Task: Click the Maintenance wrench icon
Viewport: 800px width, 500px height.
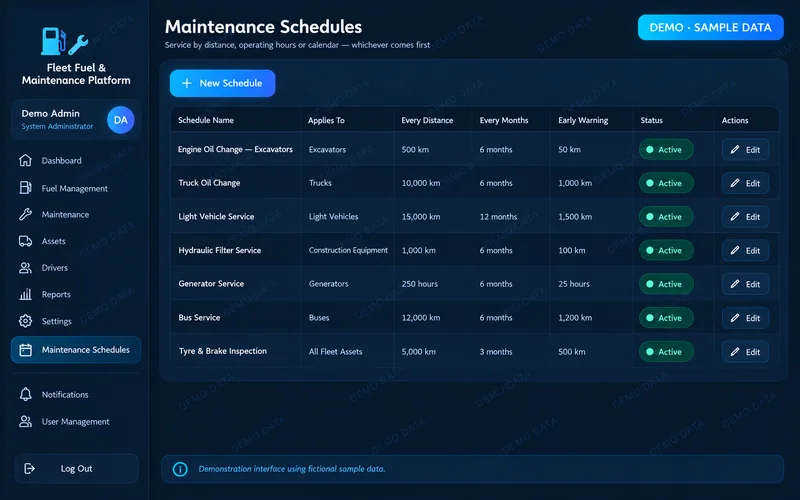Action: click(x=25, y=214)
